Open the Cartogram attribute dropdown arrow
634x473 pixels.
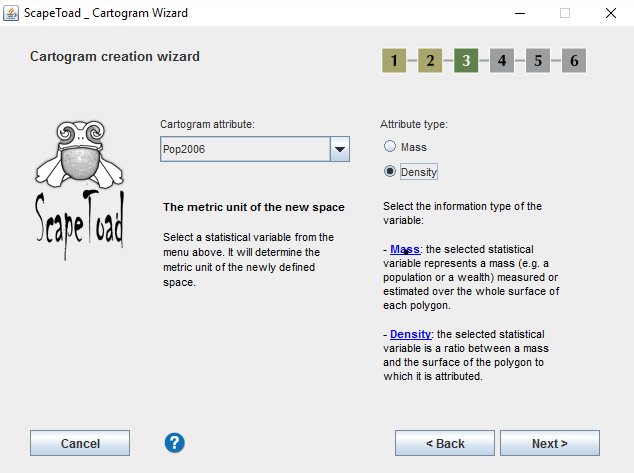pos(340,149)
